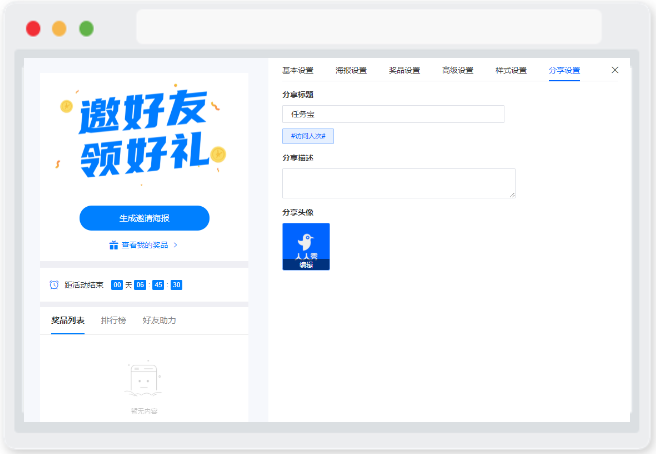The width and height of the screenshot is (656, 454).
Task: Click the chevron after 查看我的奖品
Action: [x=175, y=245]
